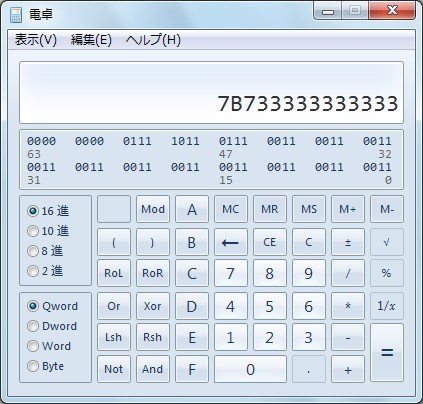Add to memory with M+

[348, 209]
